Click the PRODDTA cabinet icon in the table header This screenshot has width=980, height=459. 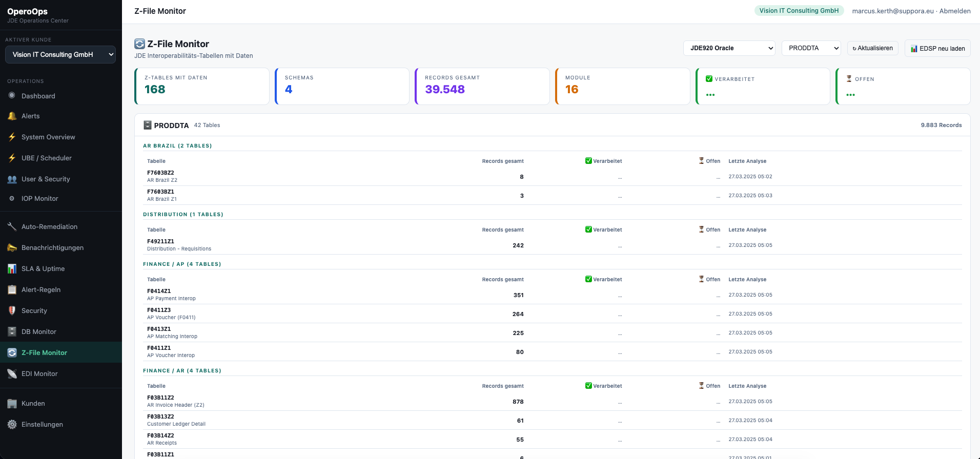click(148, 125)
